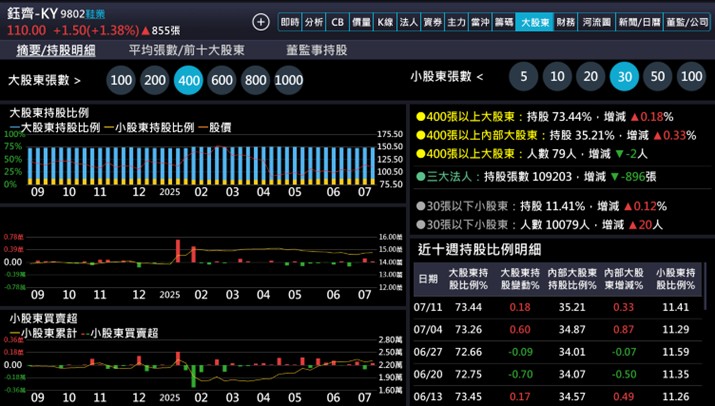The height and width of the screenshot is (406, 715).
Task: Open the 資券 tab
Action: pos(432,22)
